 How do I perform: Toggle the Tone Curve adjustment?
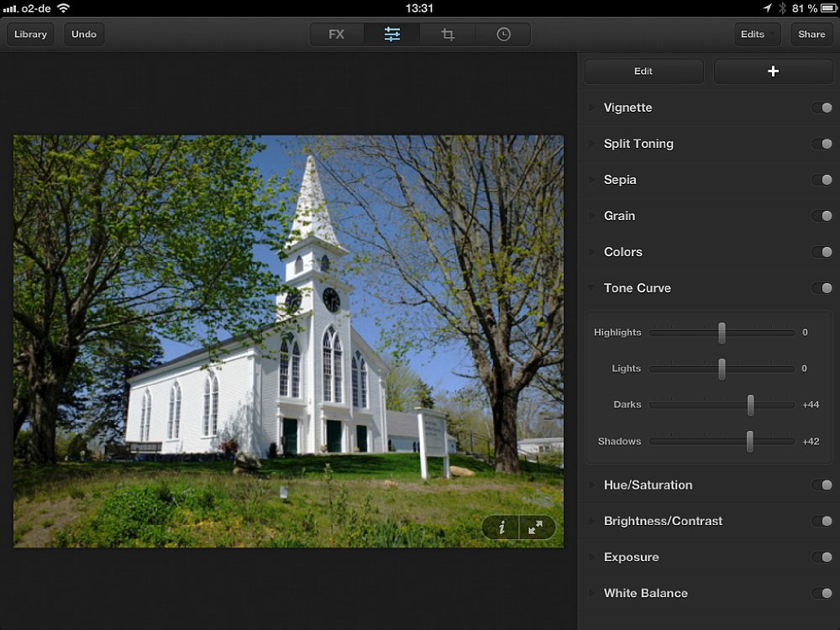tap(822, 288)
